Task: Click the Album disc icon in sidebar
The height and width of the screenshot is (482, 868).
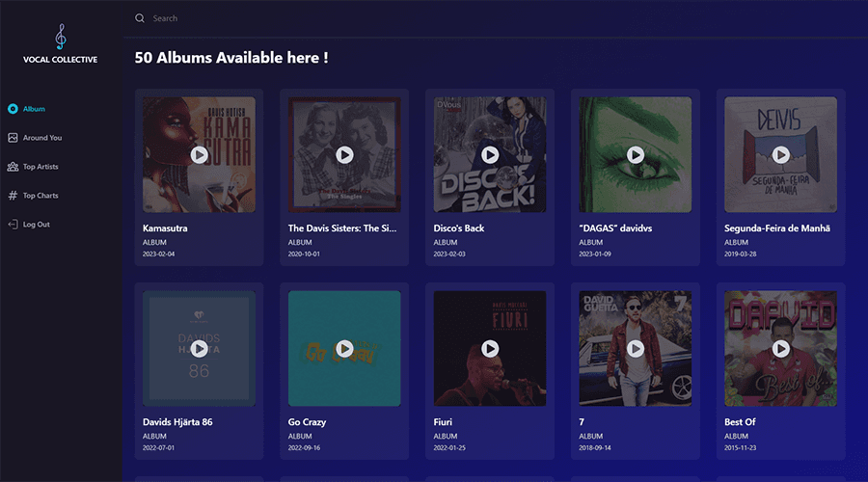Action: click(x=13, y=109)
